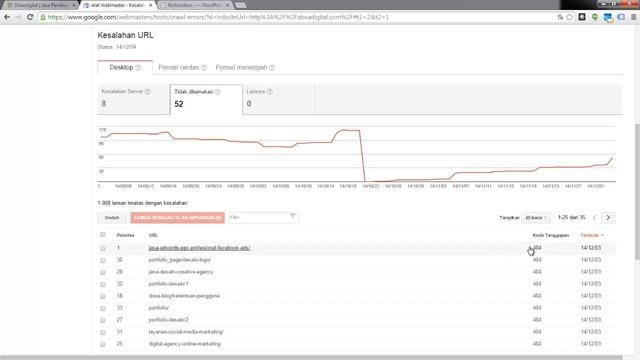Check the row for layanan-social-media-marketing/

(x=102, y=332)
